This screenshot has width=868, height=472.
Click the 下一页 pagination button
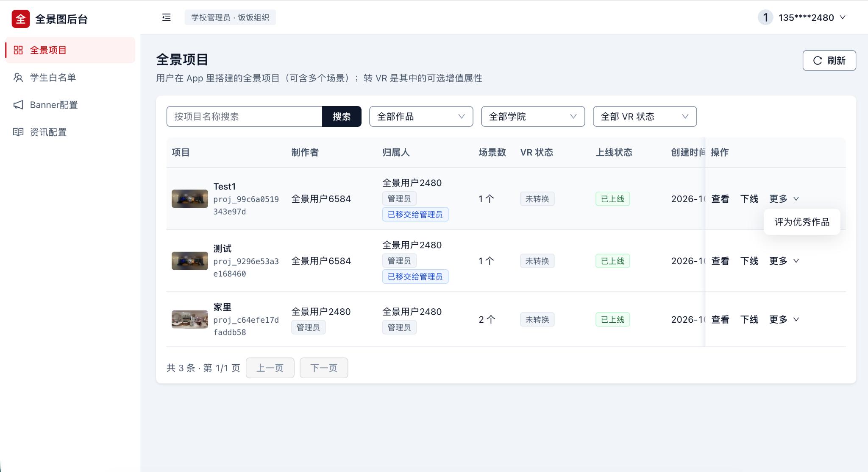pos(324,368)
